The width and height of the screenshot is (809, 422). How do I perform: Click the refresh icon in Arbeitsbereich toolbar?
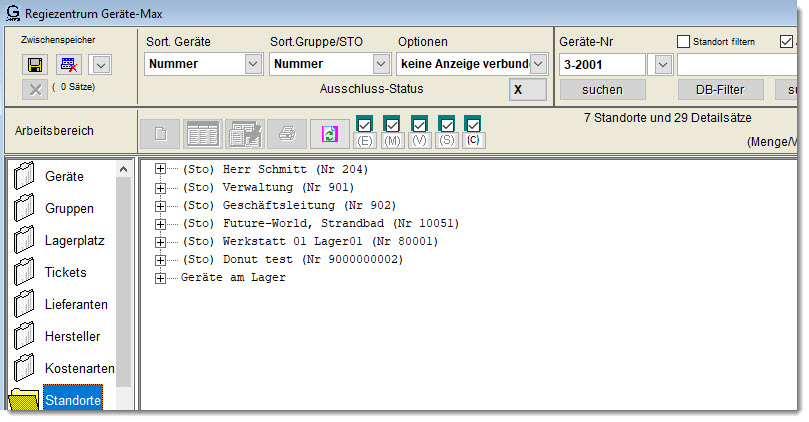click(x=326, y=133)
